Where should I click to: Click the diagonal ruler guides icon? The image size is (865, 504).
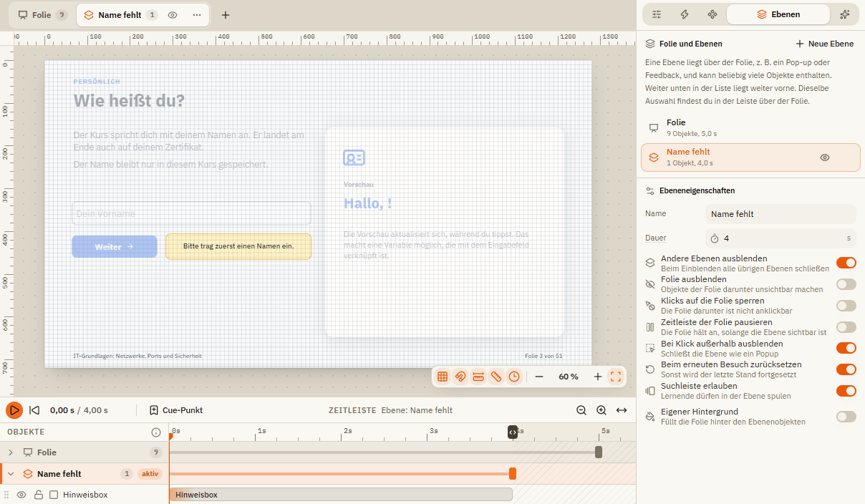pos(496,377)
